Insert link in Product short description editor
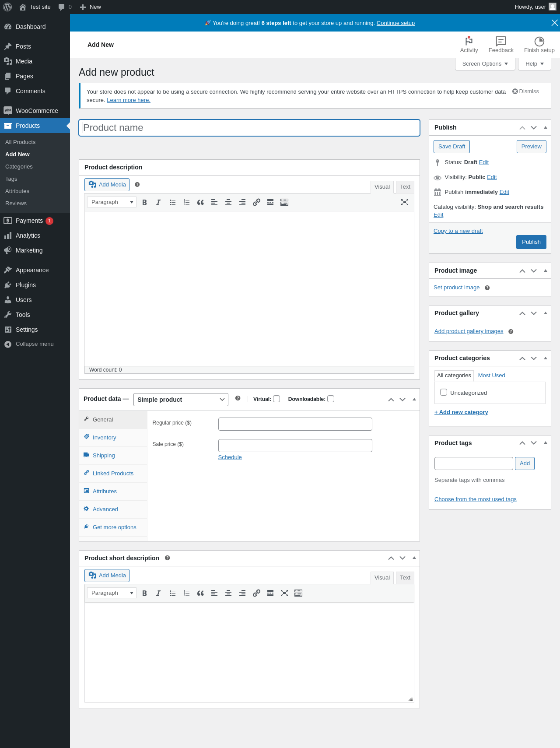The height and width of the screenshot is (748, 560). pyautogui.click(x=256, y=593)
